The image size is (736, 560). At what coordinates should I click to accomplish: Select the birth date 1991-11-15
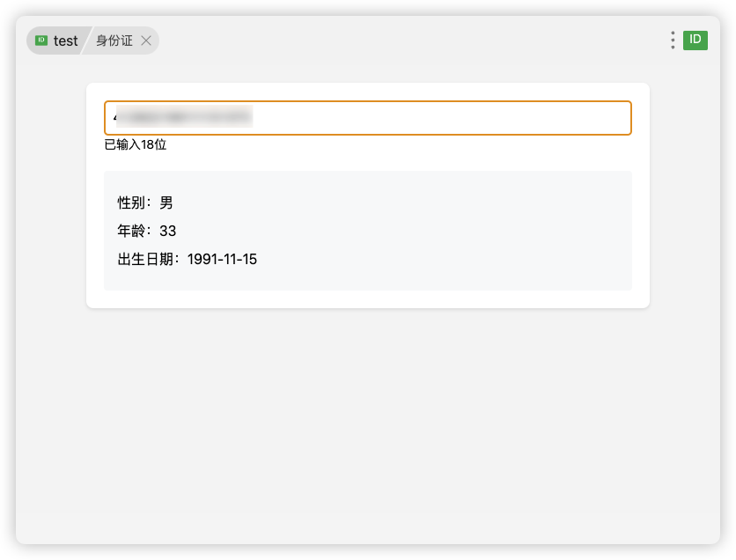[x=222, y=259]
